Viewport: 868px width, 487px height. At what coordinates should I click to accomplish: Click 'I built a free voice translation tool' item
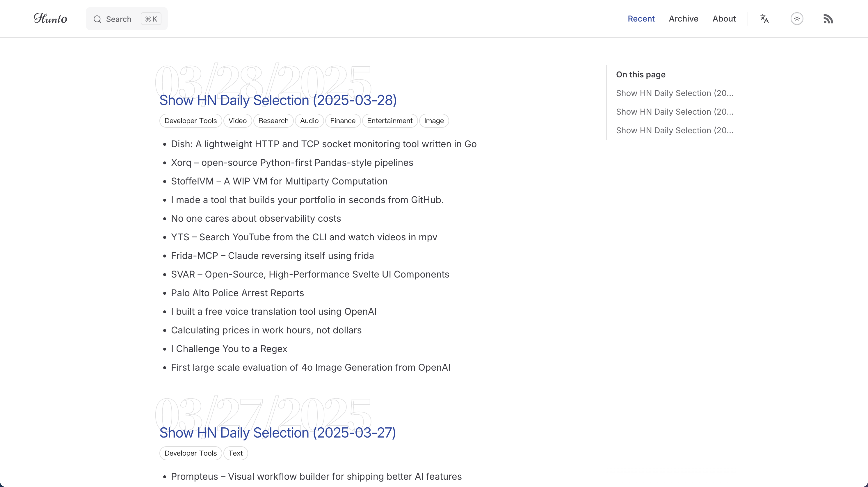pyautogui.click(x=274, y=311)
